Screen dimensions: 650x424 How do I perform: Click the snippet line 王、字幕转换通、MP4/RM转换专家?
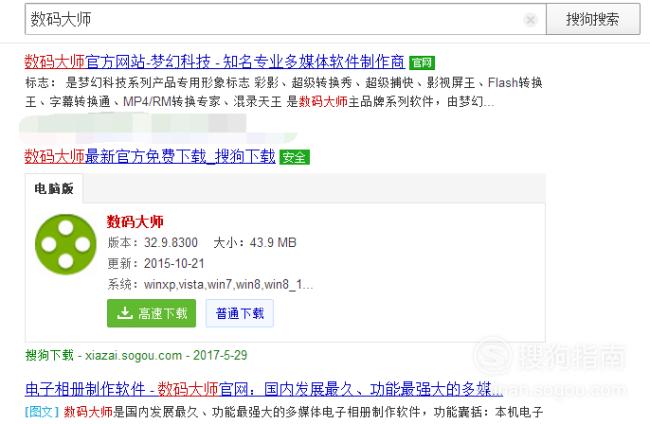pos(260,102)
